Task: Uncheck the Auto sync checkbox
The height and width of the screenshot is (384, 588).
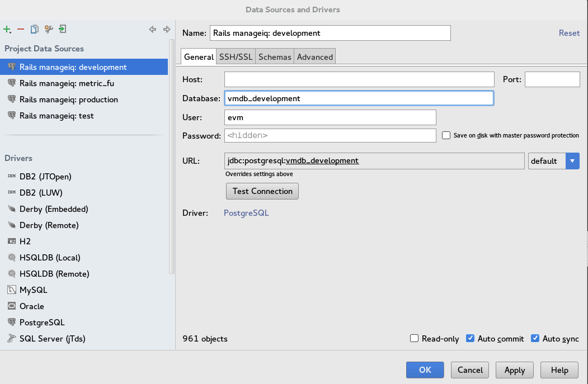Action: pyautogui.click(x=535, y=338)
